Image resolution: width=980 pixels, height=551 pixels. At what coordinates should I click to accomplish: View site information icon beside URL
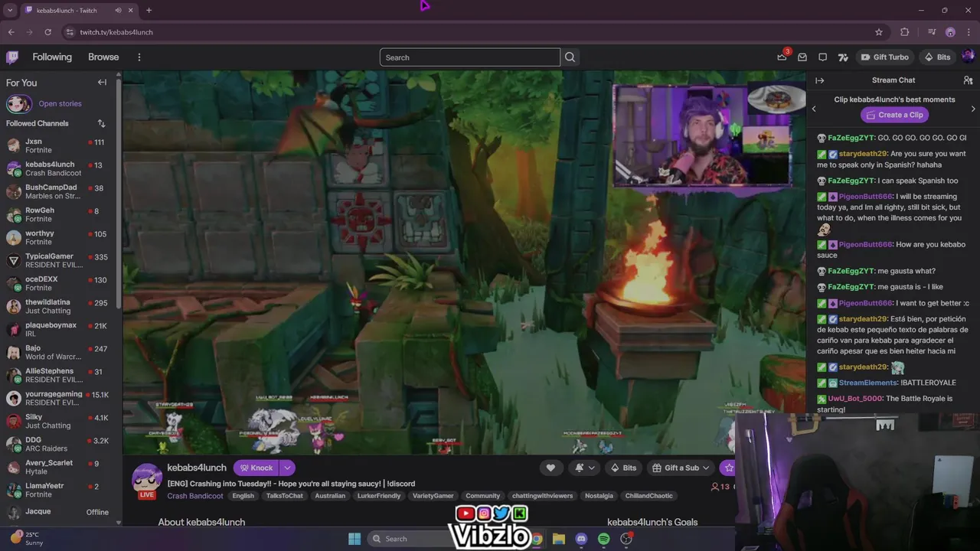pyautogui.click(x=70, y=32)
